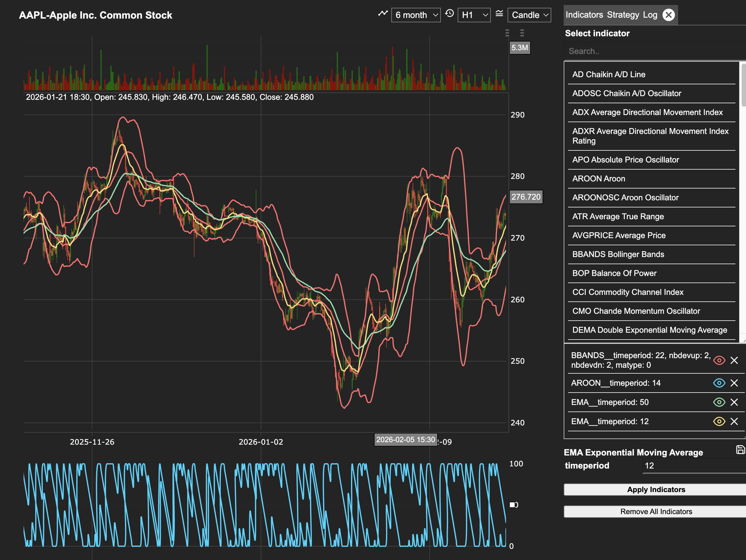746x560 pixels.
Task: Hide the EMA 50 line via eye icon
Action: coord(719,402)
